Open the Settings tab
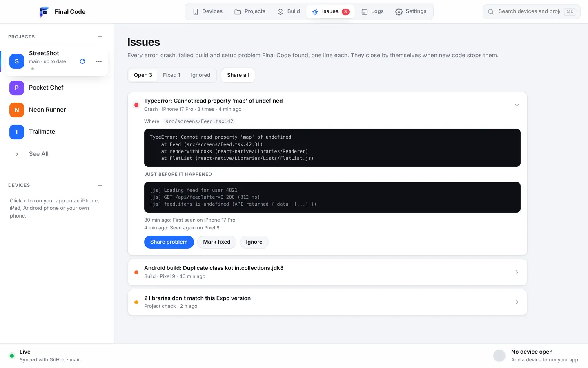The width and height of the screenshot is (588, 368). (x=411, y=11)
